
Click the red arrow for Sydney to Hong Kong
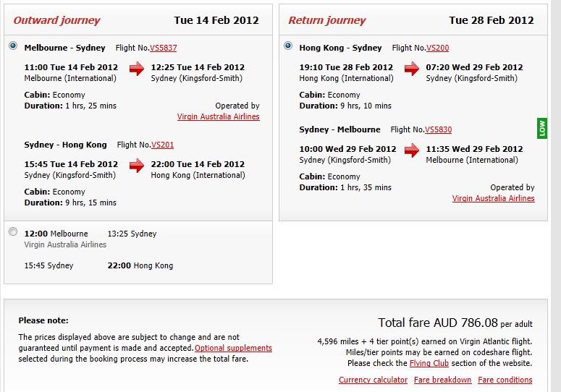pos(137,166)
